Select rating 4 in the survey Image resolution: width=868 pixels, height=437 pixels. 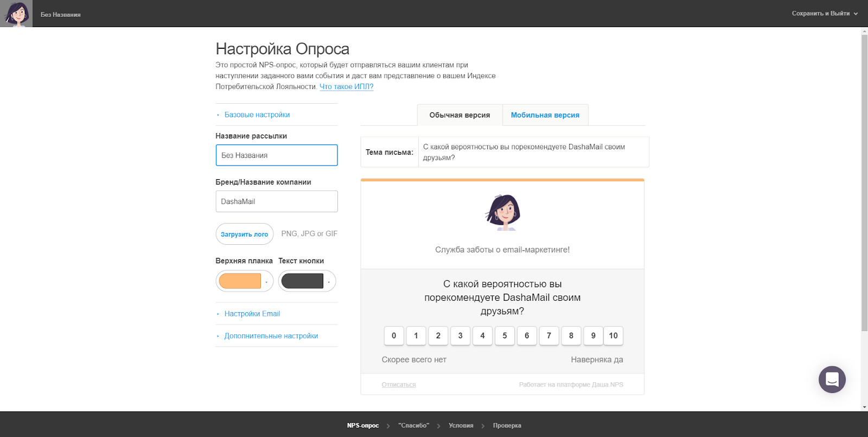point(482,335)
